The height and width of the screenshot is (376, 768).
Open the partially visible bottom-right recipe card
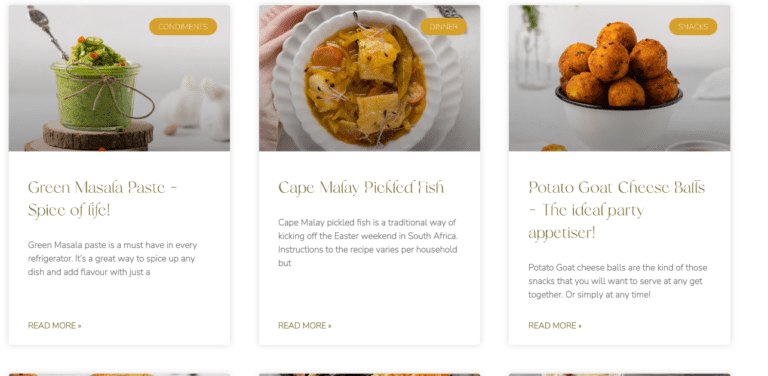click(x=619, y=375)
